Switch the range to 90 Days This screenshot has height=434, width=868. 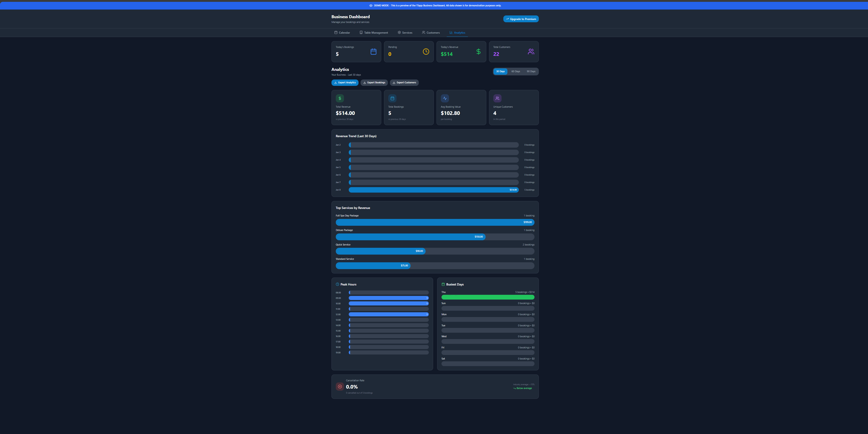tap(531, 71)
